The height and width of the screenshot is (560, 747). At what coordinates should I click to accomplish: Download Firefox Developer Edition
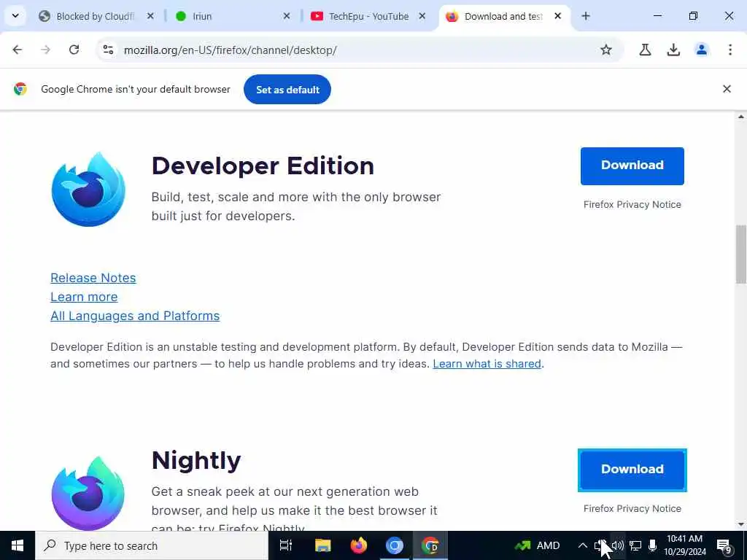click(x=632, y=166)
